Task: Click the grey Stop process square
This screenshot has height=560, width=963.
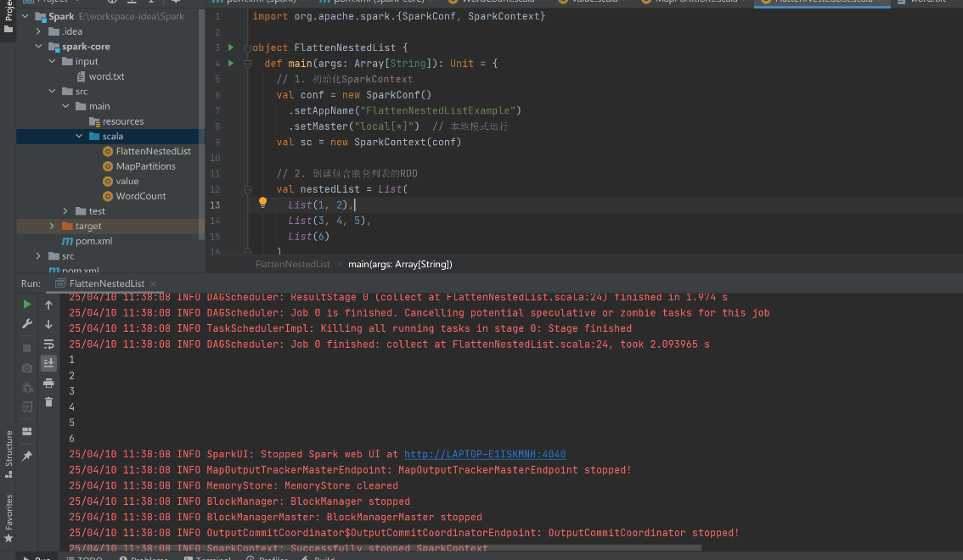Action: [x=27, y=349]
